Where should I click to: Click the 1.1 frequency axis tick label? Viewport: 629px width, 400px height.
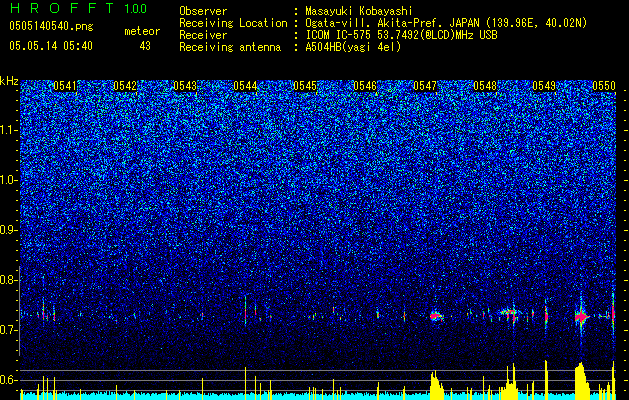(x=9, y=130)
